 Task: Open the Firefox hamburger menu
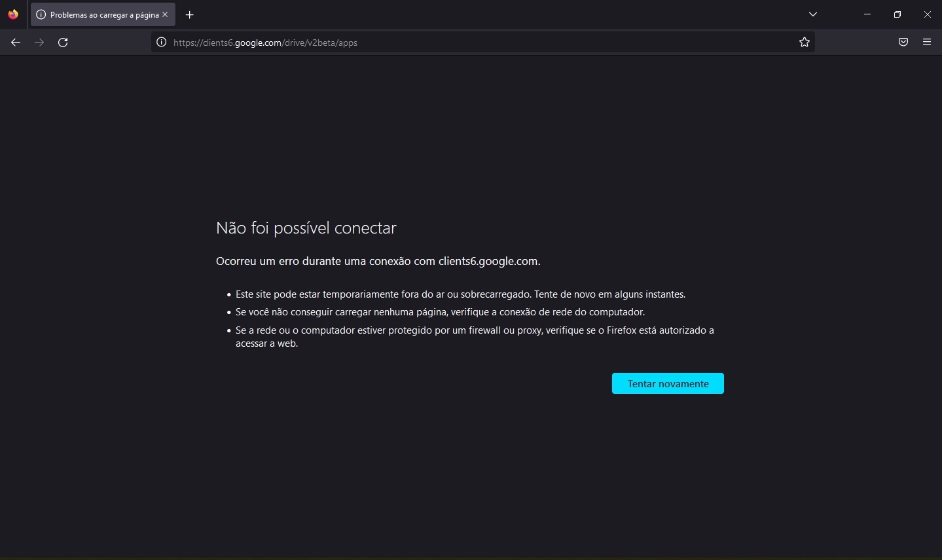coord(927,43)
